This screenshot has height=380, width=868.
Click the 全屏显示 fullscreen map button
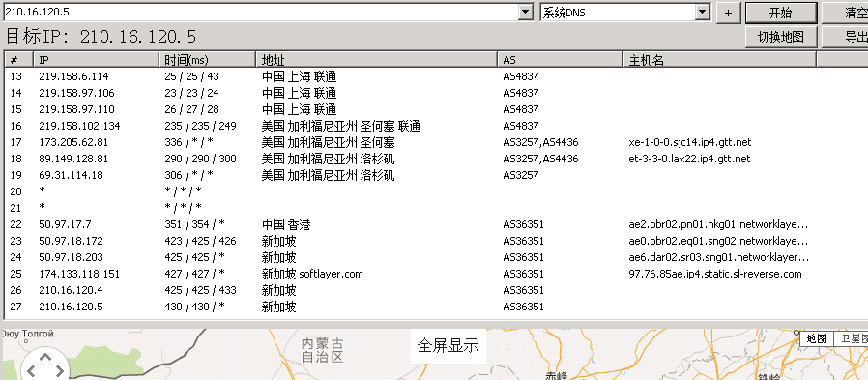pos(448,345)
